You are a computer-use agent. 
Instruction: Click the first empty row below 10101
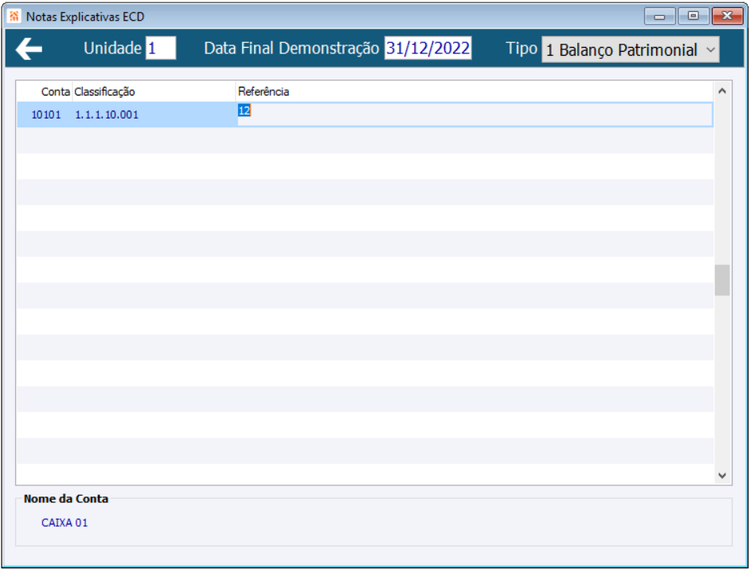tap(365, 140)
